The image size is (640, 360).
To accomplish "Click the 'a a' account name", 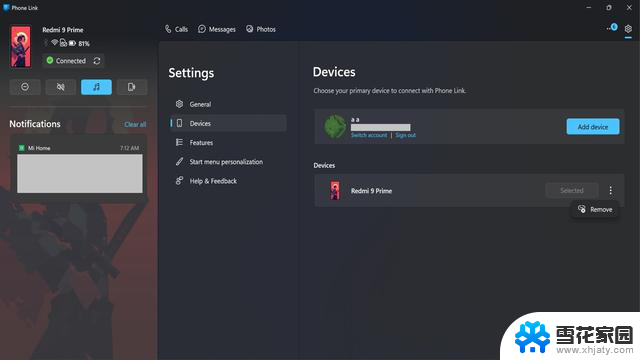I will coord(355,120).
